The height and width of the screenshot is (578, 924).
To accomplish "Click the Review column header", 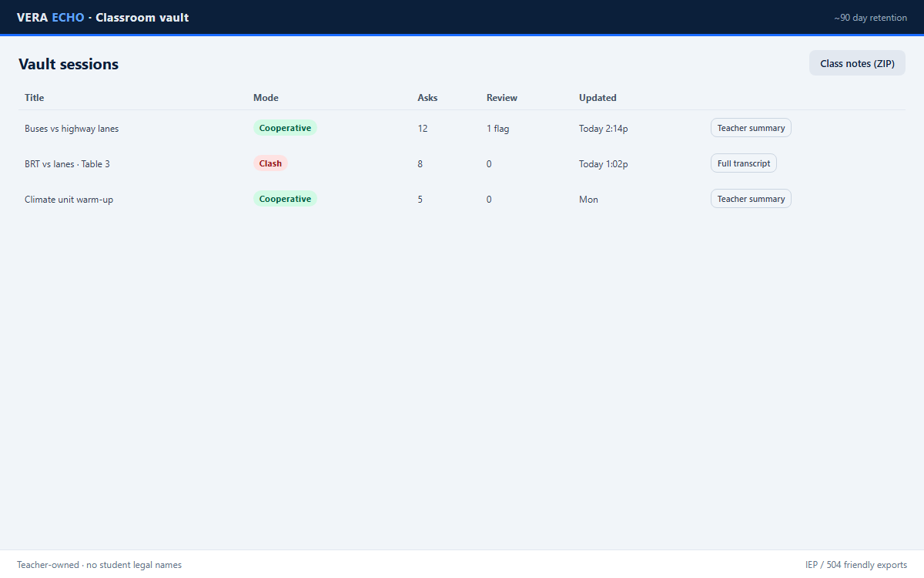I will click(x=502, y=98).
